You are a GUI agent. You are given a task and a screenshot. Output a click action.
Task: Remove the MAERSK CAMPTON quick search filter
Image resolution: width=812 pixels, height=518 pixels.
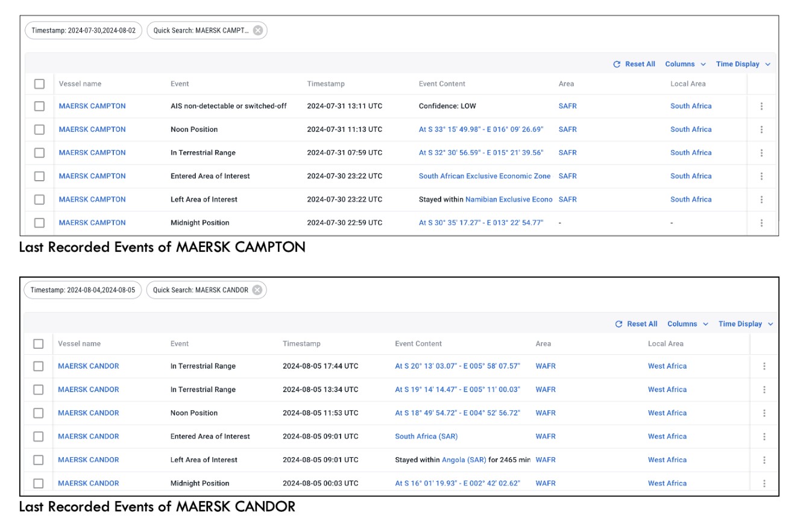[x=258, y=31]
